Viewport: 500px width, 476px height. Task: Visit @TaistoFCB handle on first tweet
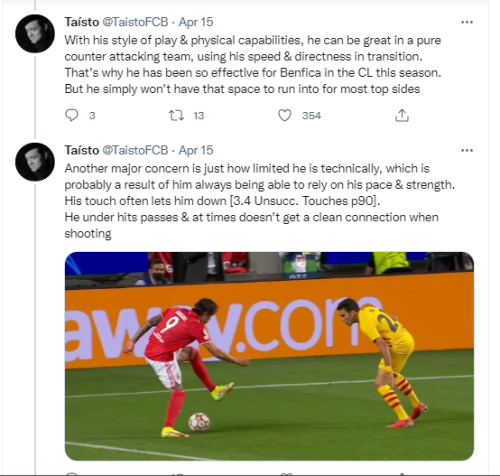click(x=135, y=22)
